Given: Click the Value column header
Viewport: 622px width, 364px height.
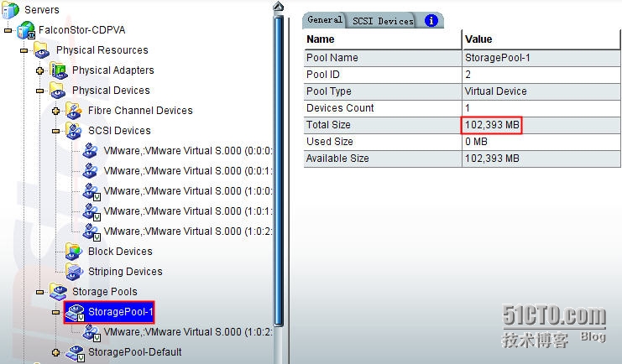Looking at the screenshot, I should [x=541, y=39].
